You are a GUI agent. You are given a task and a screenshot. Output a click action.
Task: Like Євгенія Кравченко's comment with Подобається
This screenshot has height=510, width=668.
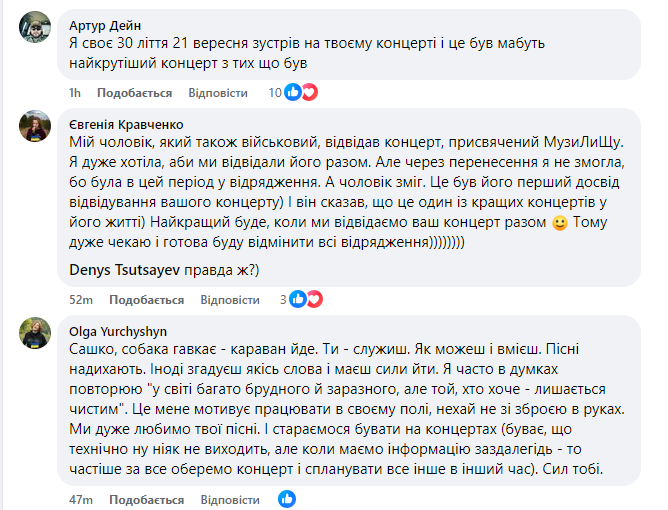[146, 299]
